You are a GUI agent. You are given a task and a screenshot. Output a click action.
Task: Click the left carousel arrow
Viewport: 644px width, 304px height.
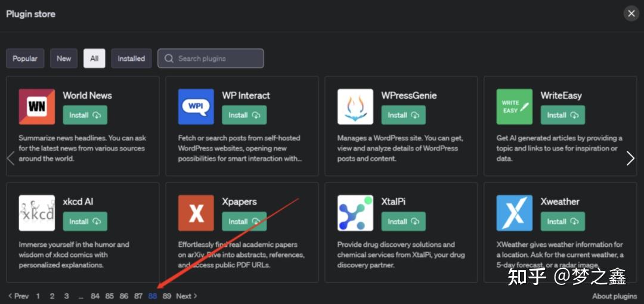[x=10, y=158]
